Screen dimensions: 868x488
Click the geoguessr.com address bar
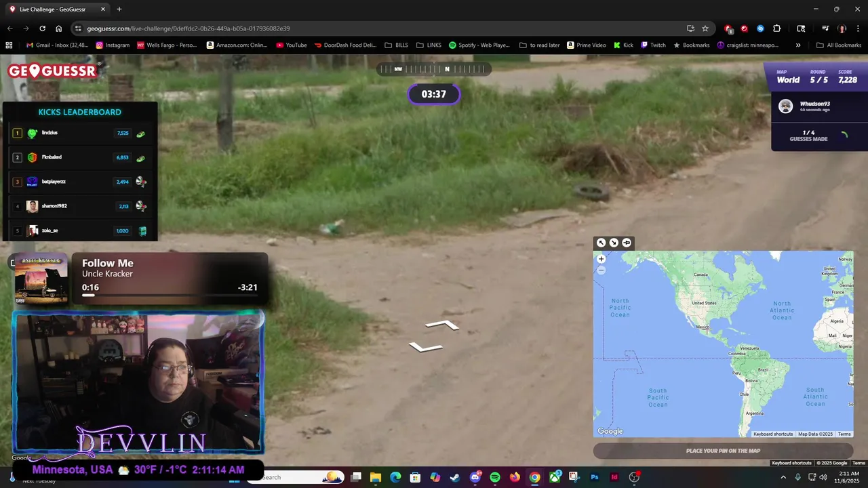380,28
